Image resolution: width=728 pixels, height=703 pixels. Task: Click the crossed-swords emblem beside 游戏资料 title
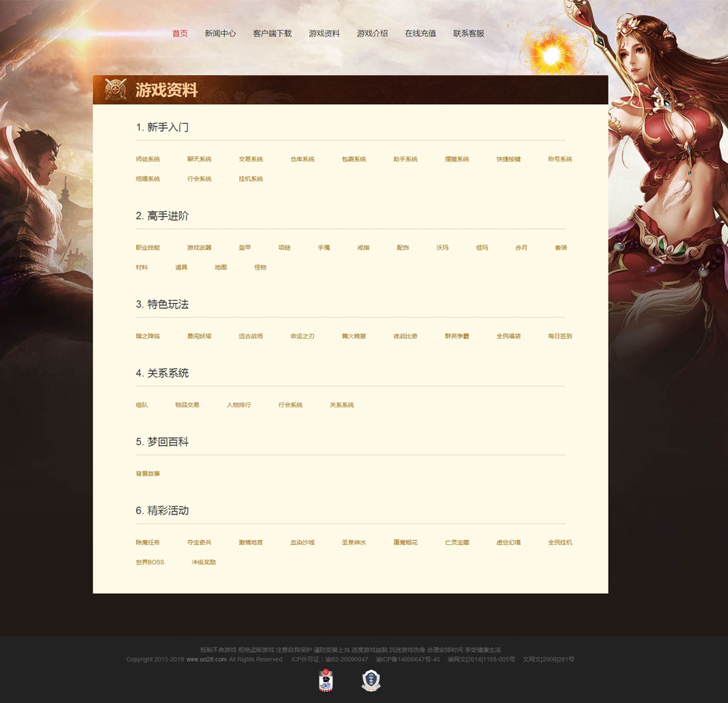[x=116, y=90]
